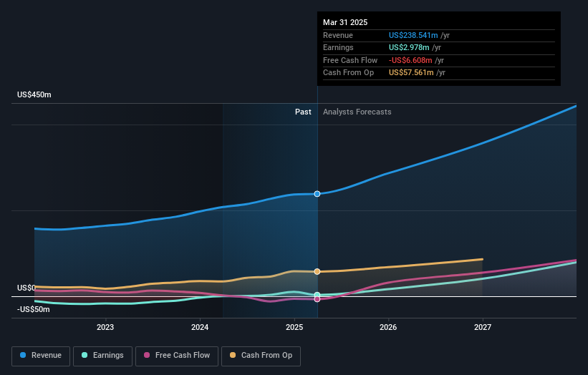Click the blue Revenue data point marker

point(317,194)
